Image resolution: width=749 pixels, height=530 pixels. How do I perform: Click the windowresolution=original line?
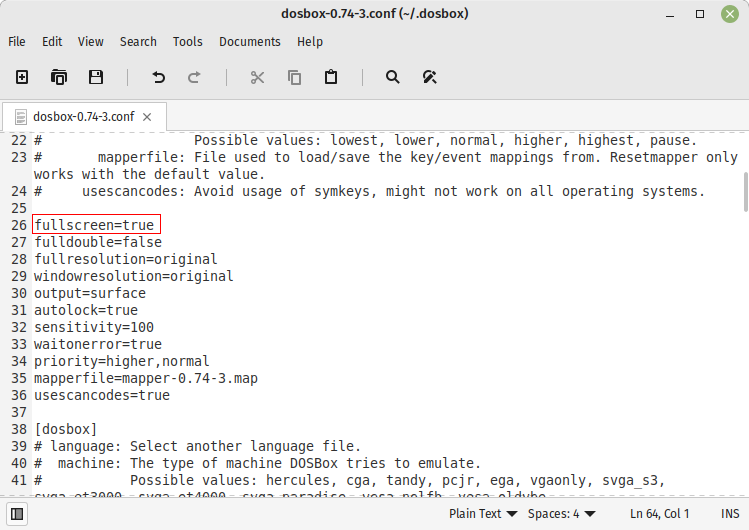[x=134, y=276]
